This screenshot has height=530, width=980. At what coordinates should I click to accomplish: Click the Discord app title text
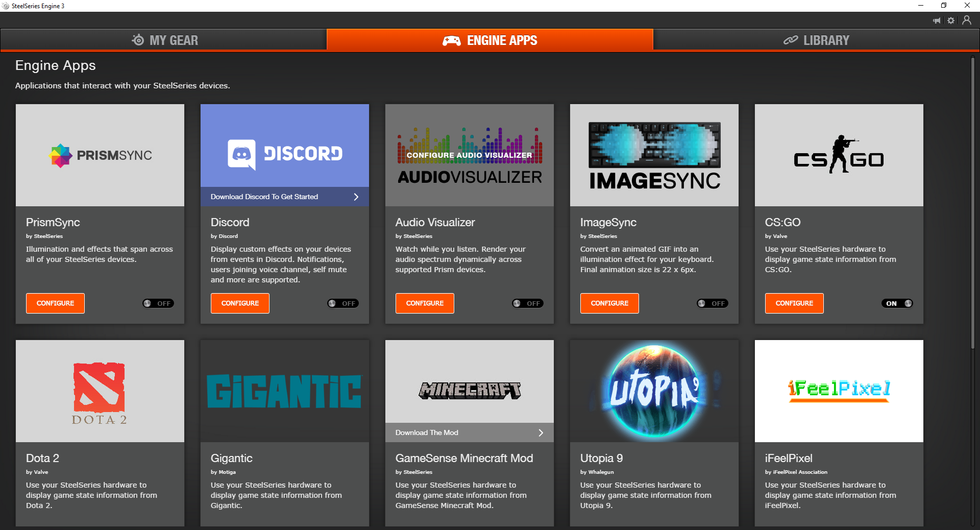pos(230,222)
